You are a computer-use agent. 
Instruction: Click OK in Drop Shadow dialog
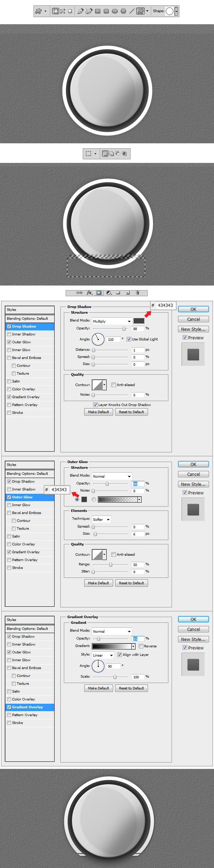point(193,309)
